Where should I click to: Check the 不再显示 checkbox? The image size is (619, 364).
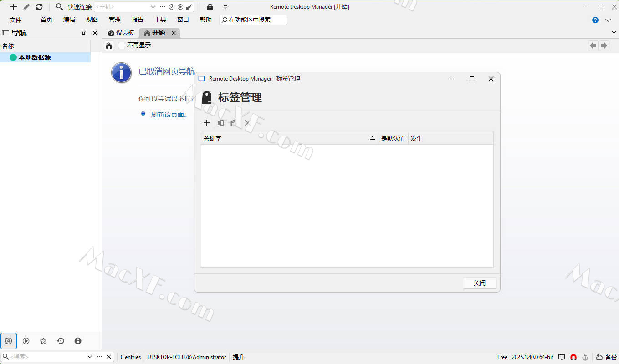[122, 45]
